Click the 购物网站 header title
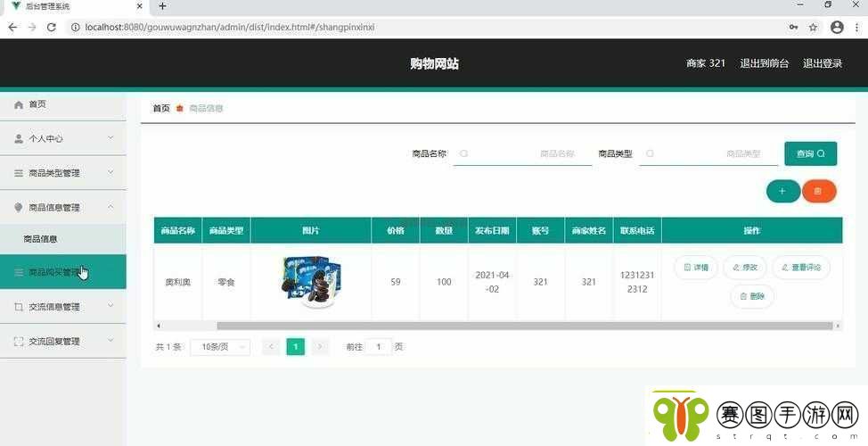This screenshot has height=446, width=868. point(434,63)
